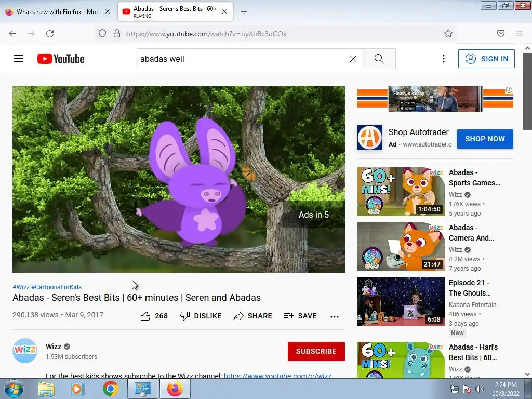Open the youtube.com/c/wizz description link

point(277,376)
